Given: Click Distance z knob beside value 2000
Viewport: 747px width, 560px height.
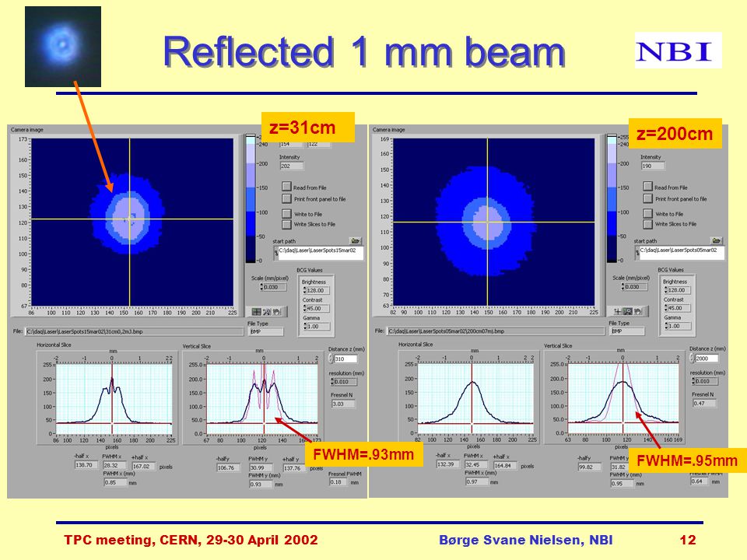Looking at the screenshot, I should pos(693,358).
